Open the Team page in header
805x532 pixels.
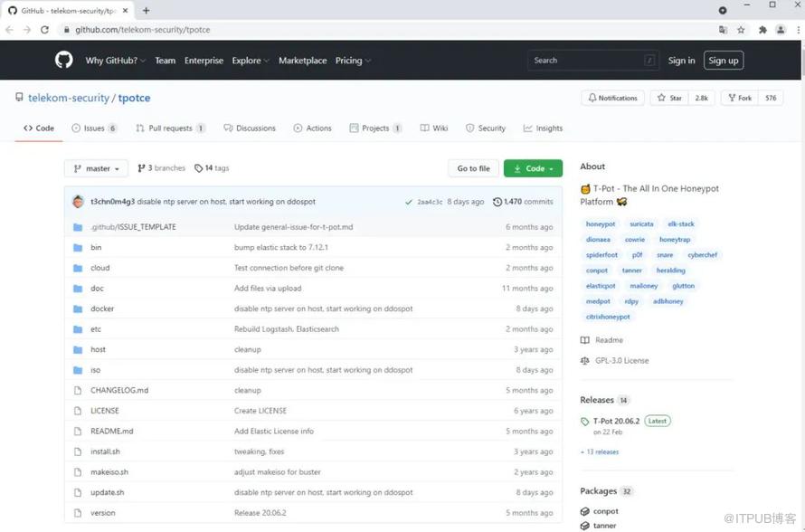(166, 60)
